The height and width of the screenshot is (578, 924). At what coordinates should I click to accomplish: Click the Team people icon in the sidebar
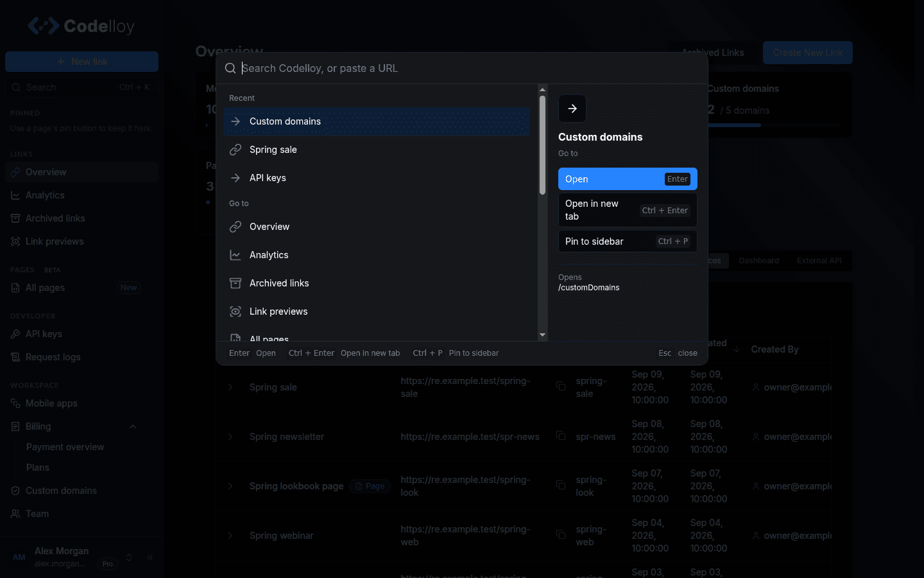(15, 514)
